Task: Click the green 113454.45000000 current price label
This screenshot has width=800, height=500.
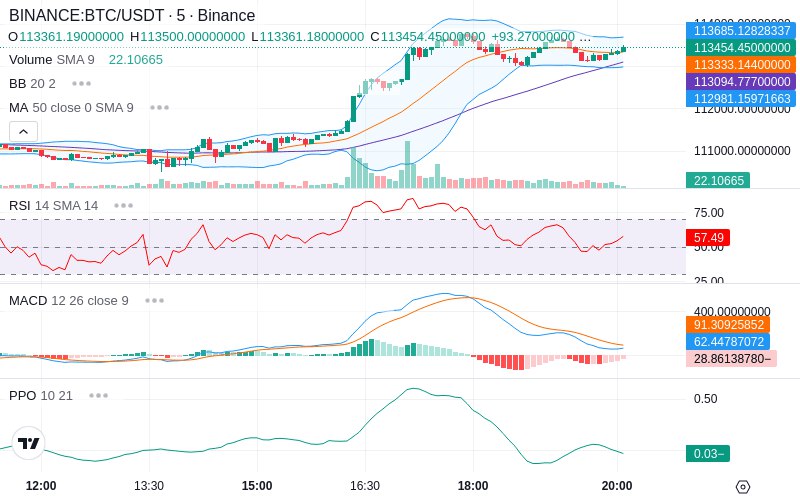Action: coord(742,47)
